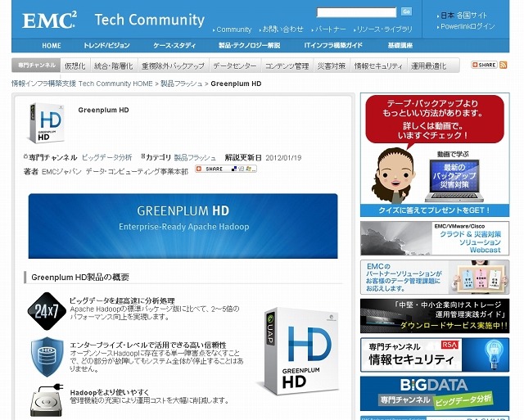The width and height of the screenshot is (524, 420).
Task: Click the EMC partner solutions banner
Action: [x=435, y=277]
